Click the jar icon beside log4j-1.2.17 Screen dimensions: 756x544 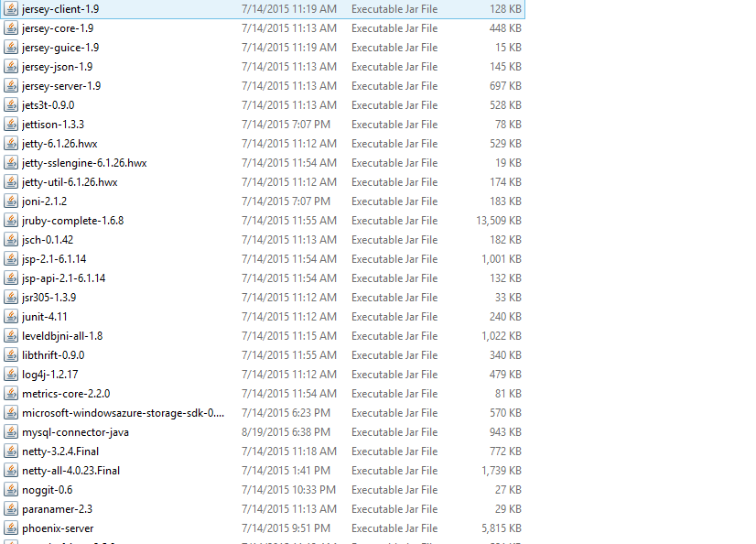point(11,375)
